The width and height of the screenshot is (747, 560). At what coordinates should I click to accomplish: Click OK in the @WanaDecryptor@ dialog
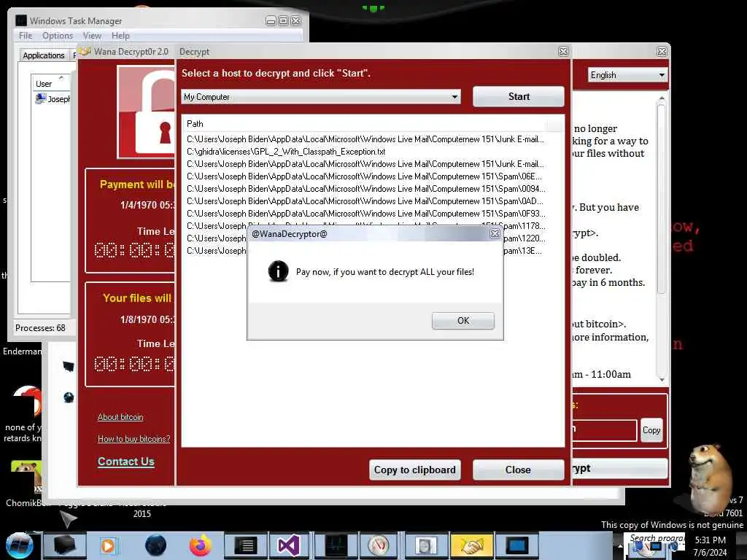click(x=463, y=321)
